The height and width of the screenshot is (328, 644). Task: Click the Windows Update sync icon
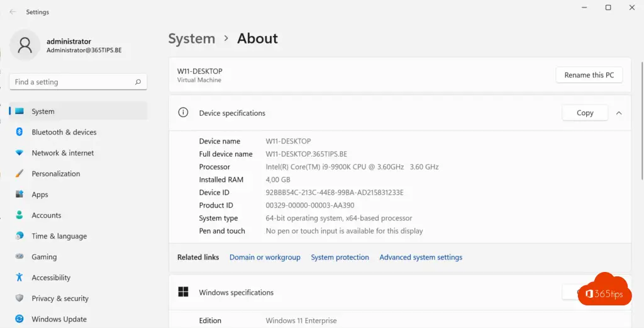click(x=19, y=319)
